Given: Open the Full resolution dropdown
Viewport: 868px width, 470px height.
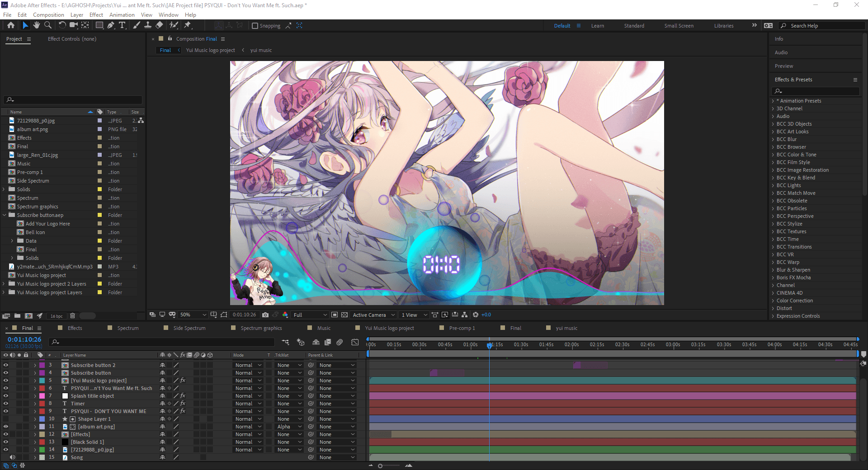Looking at the screenshot, I should 310,315.
